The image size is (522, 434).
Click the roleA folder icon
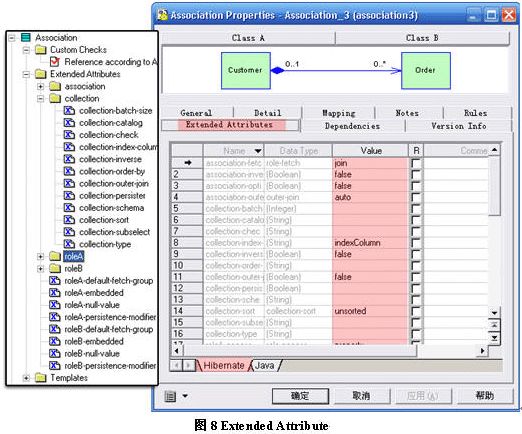tap(55, 256)
